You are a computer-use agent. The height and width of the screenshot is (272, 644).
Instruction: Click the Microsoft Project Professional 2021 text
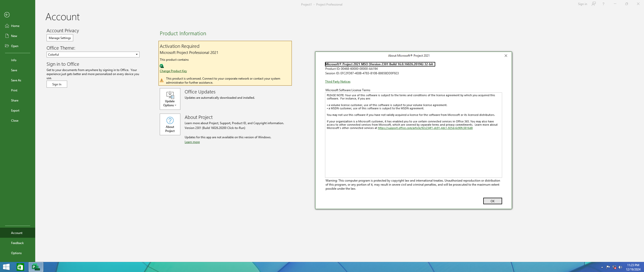tap(189, 53)
